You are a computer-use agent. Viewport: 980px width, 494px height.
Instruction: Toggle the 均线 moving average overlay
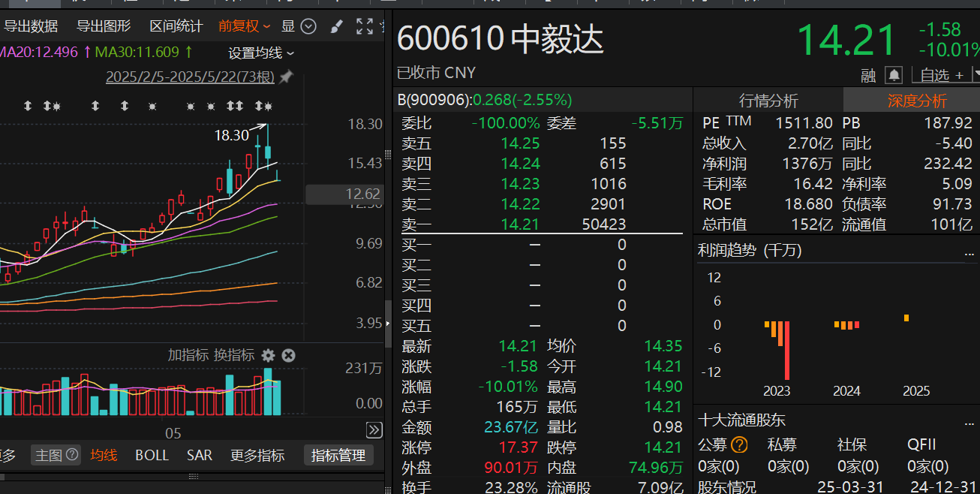[104, 455]
